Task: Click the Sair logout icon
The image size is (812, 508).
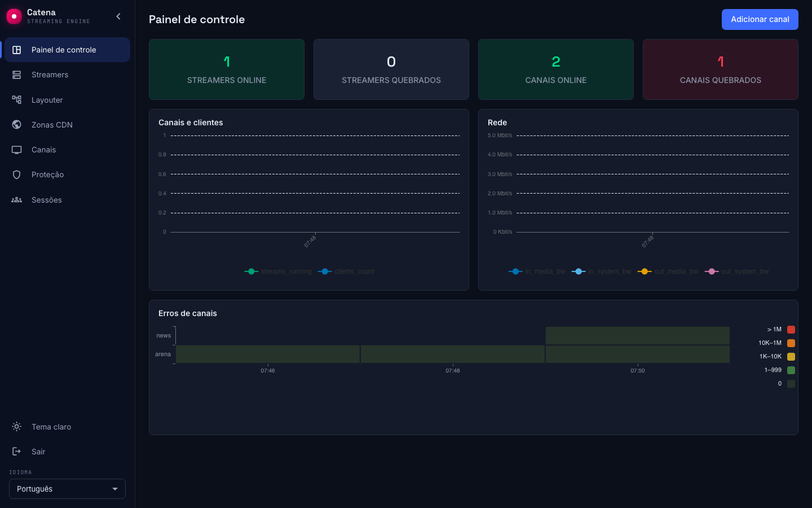Action: [x=17, y=452]
